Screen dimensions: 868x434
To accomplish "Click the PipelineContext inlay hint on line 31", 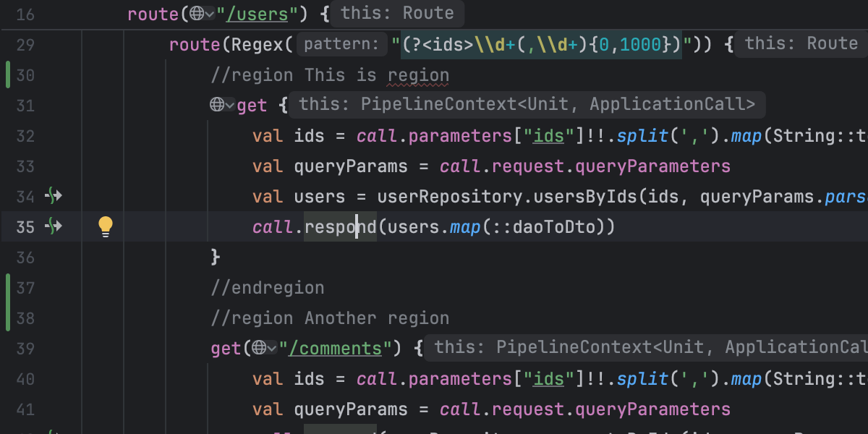I will (527, 105).
